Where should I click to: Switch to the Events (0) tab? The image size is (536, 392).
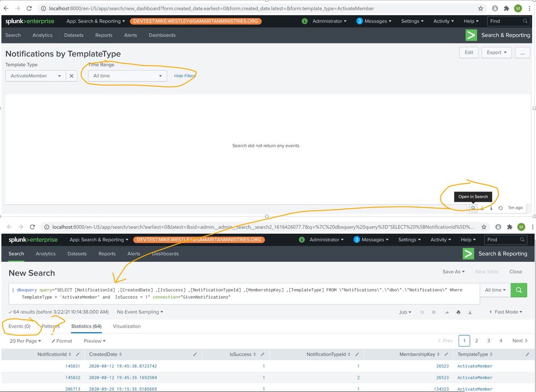coord(19,326)
